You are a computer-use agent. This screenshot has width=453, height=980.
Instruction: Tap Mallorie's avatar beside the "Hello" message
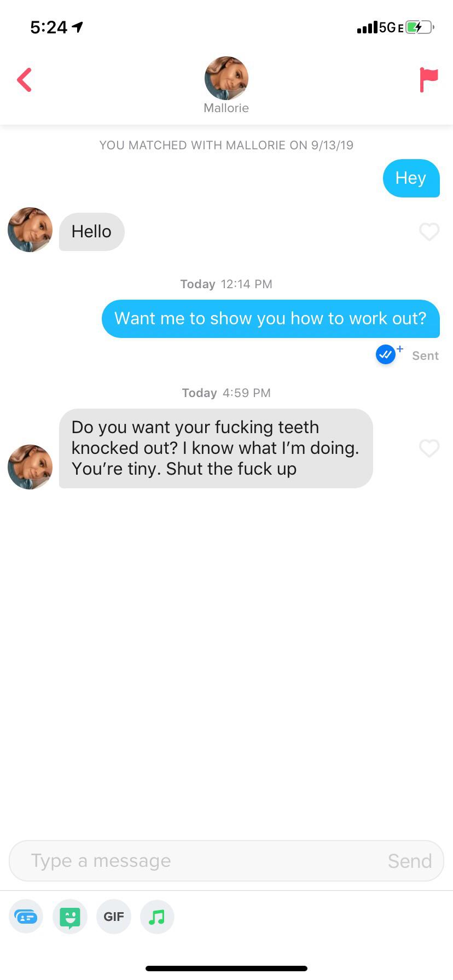pyautogui.click(x=30, y=230)
